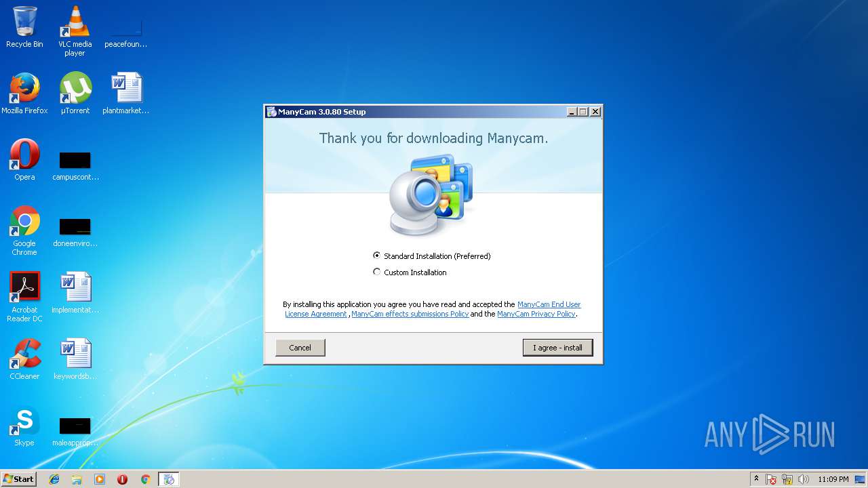868x488 pixels.
Task: Show hidden system tray icons
Action: 756,479
